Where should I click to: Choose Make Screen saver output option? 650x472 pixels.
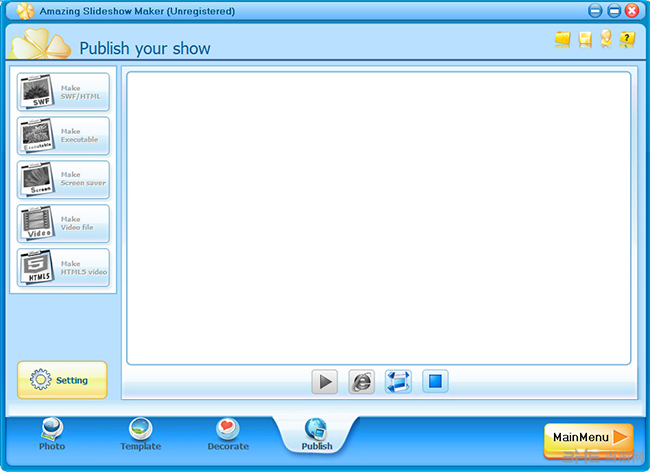63,179
